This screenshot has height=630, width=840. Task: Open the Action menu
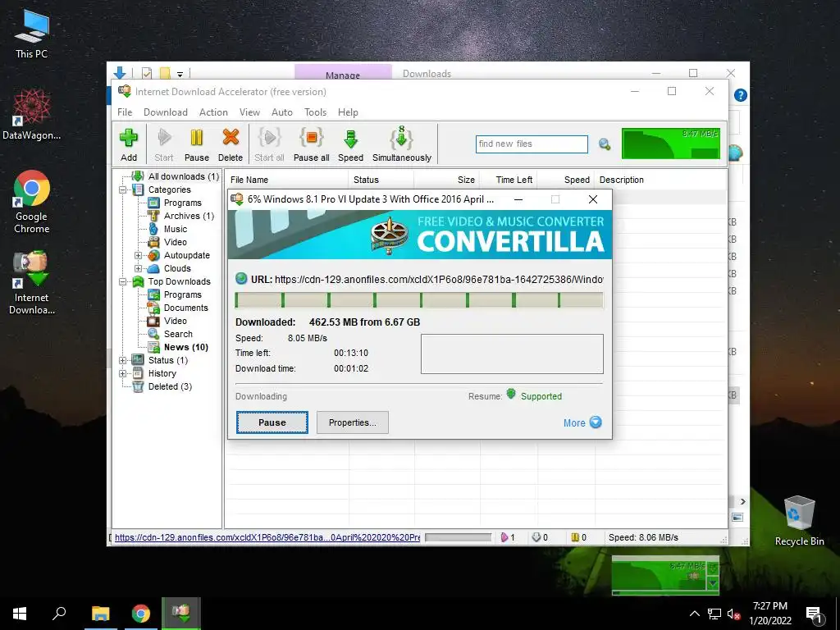coord(213,112)
